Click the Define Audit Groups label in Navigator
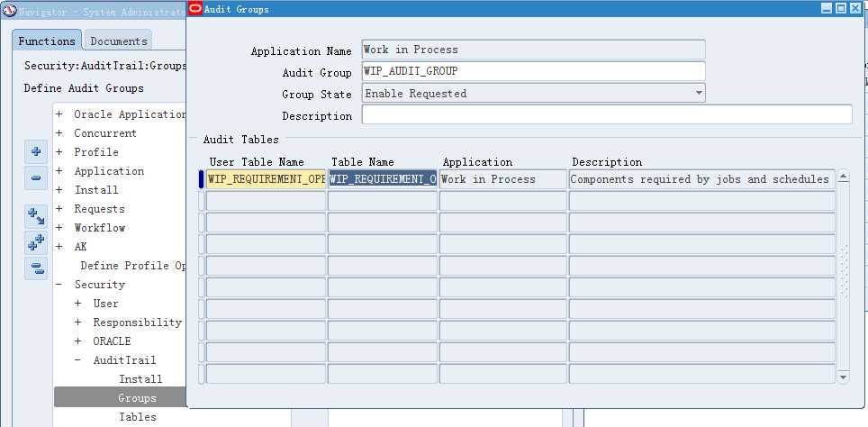The image size is (868, 427). (x=84, y=88)
